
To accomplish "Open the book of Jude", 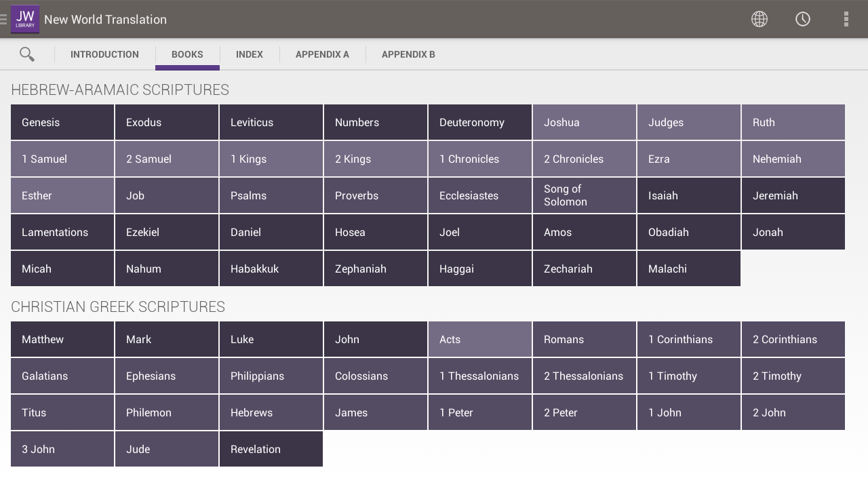I will click(167, 449).
